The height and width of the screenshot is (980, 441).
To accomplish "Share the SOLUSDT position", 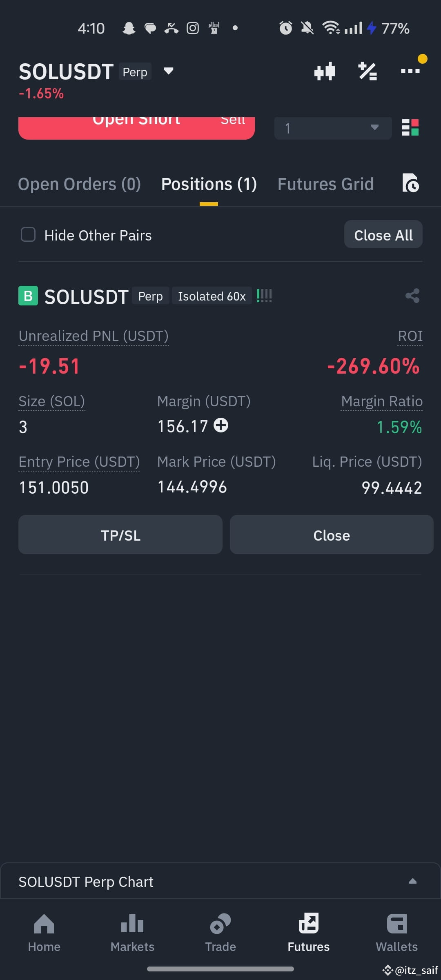I will 412,296.
